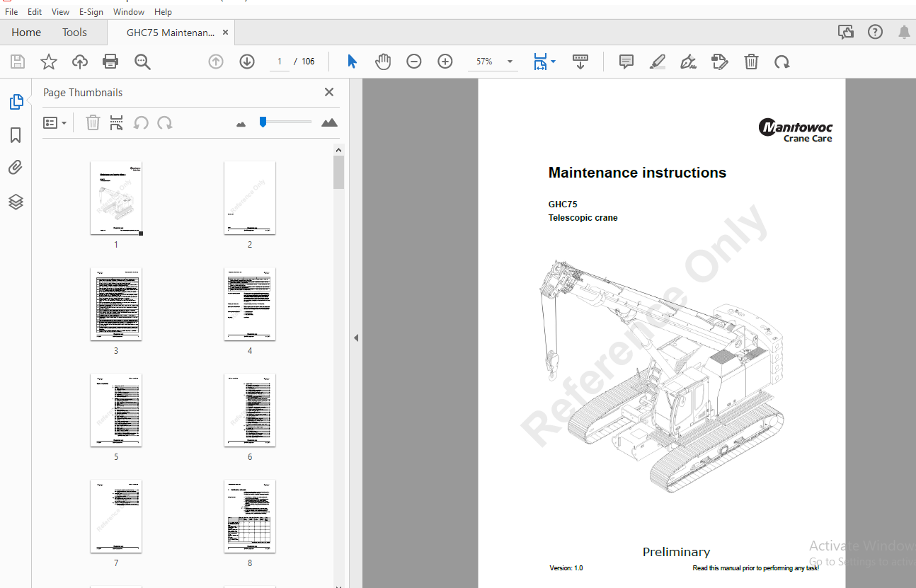The height and width of the screenshot is (588, 916).
Task: Click the upload to cloud icon
Action: click(x=80, y=62)
